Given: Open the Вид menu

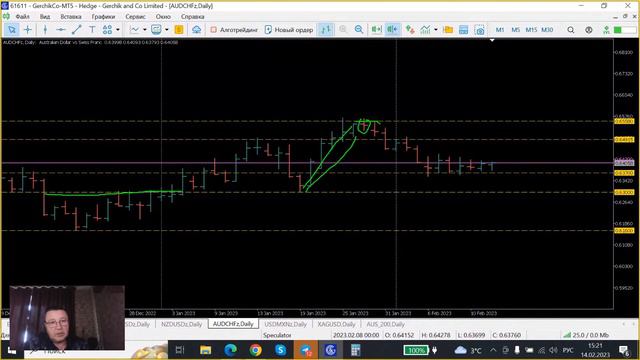Looking at the screenshot, I should click(45, 17).
